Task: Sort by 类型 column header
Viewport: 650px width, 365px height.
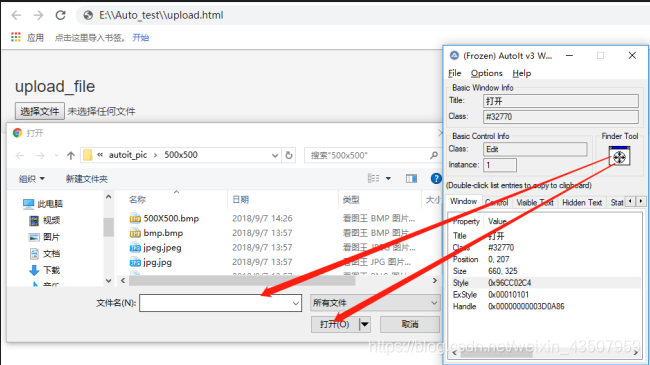Action: [351, 200]
